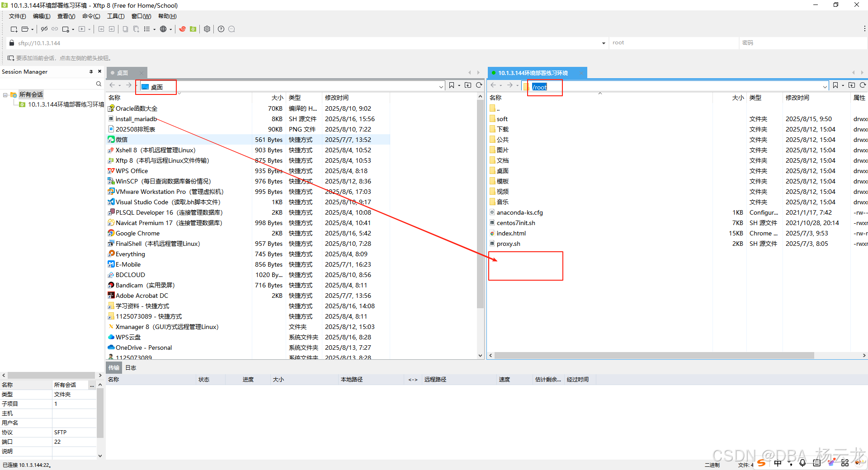Click the add-current-session arrow icon
Screen dimensions: 868x470
click(11, 58)
